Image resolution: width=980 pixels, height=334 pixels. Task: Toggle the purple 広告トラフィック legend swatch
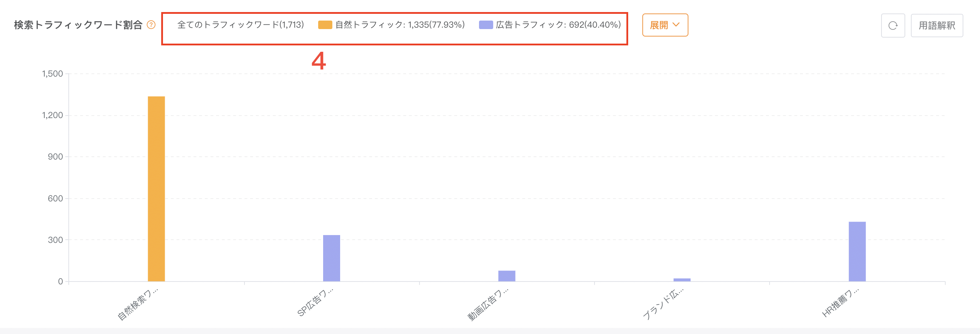pos(485,25)
